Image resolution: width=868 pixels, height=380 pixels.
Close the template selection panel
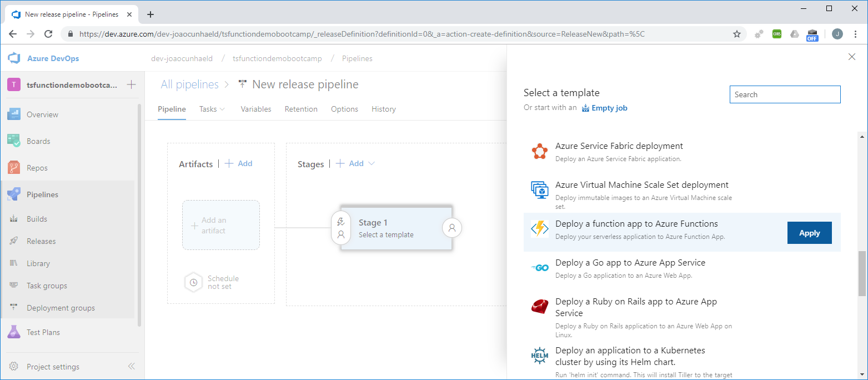click(x=852, y=57)
